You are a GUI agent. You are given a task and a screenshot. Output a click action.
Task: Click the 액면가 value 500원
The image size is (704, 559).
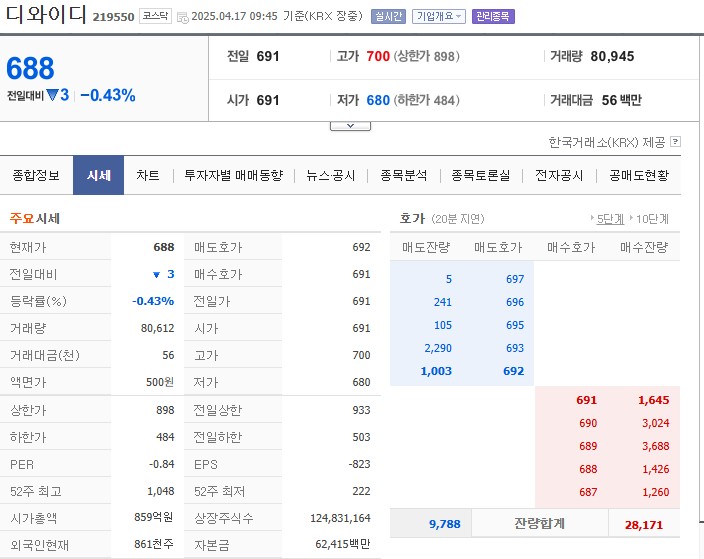click(160, 382)
